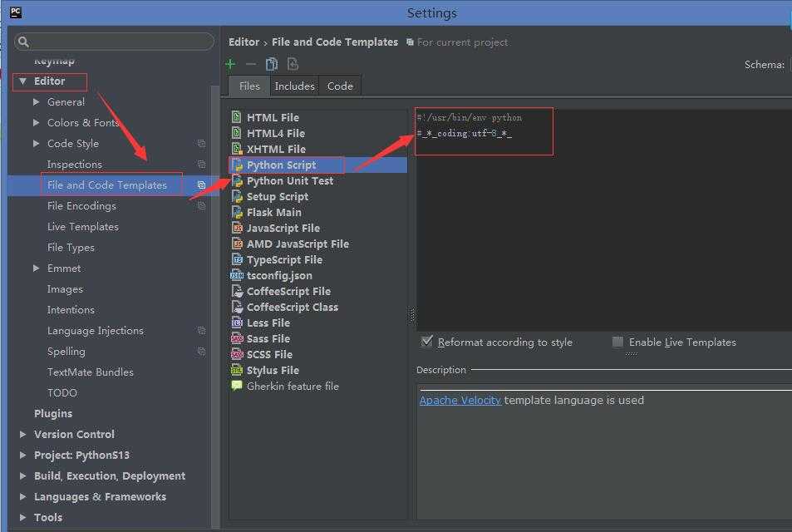Screen dimensions: 792x532
Task: Collapse the Editor settings group
Action: (22, 81)
